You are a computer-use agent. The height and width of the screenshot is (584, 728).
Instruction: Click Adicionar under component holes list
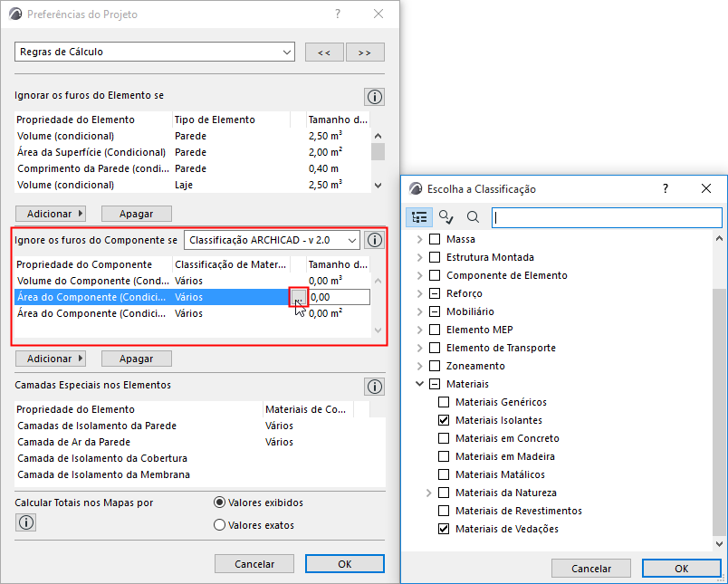tap(51, 359)
